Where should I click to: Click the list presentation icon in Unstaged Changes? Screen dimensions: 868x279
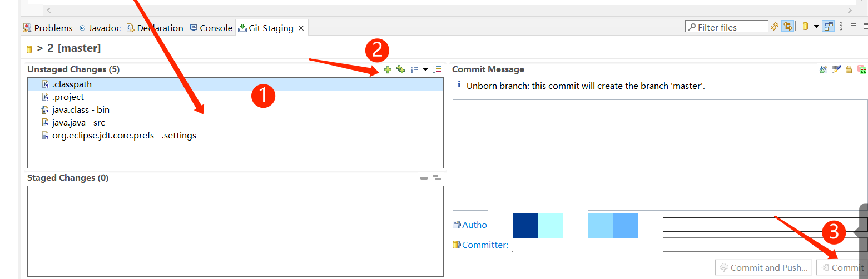click(x=414, y=69)
